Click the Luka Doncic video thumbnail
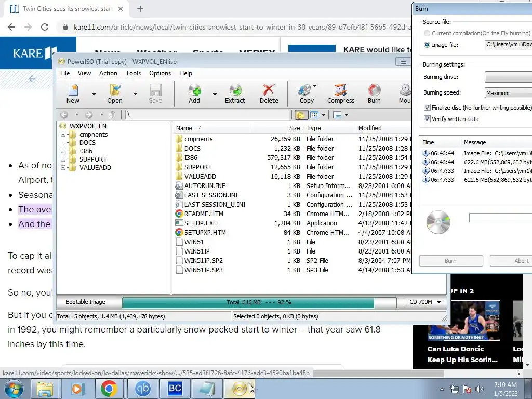532x399 pixels. [463, 321]
